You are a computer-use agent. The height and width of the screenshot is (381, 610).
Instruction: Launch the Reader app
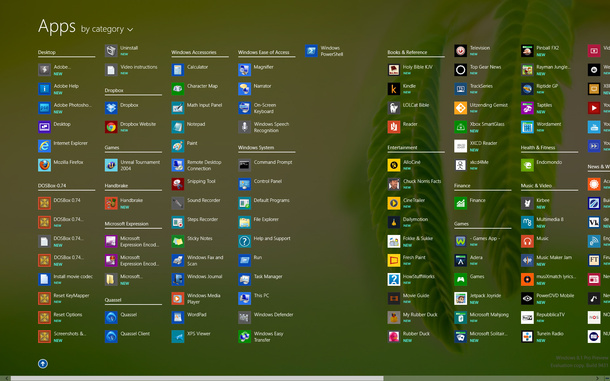tap(403, 127)
